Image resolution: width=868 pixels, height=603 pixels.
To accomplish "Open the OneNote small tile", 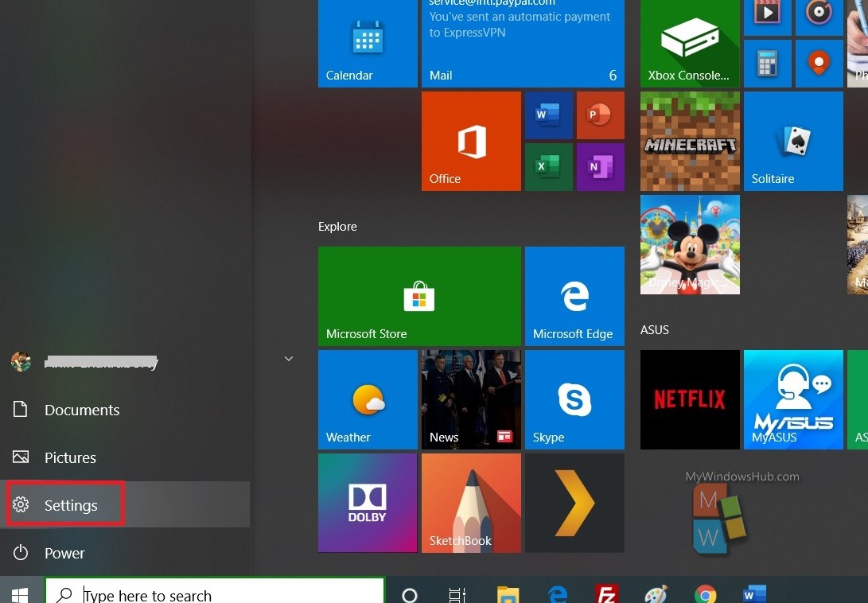I will [600, 167].
